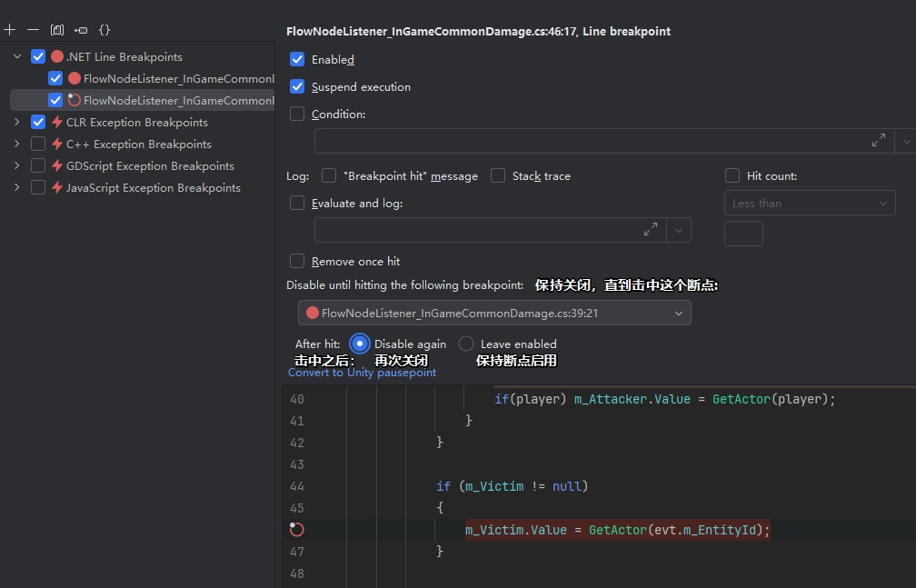This screenshot has height=588, width=916.
Task: Click the Group by file icon
Action: (57, 30)
